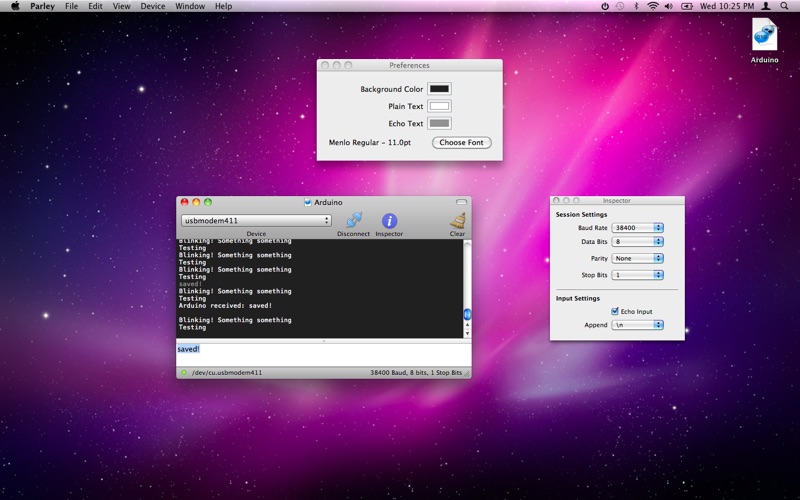
Task: Open the Arduino desktop file icon
Action: tap(764, 35)
